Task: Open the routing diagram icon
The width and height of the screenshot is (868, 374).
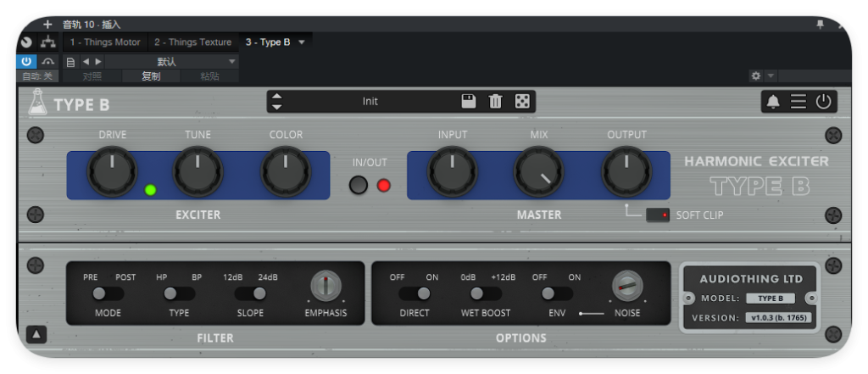Action: pos(48,42)
